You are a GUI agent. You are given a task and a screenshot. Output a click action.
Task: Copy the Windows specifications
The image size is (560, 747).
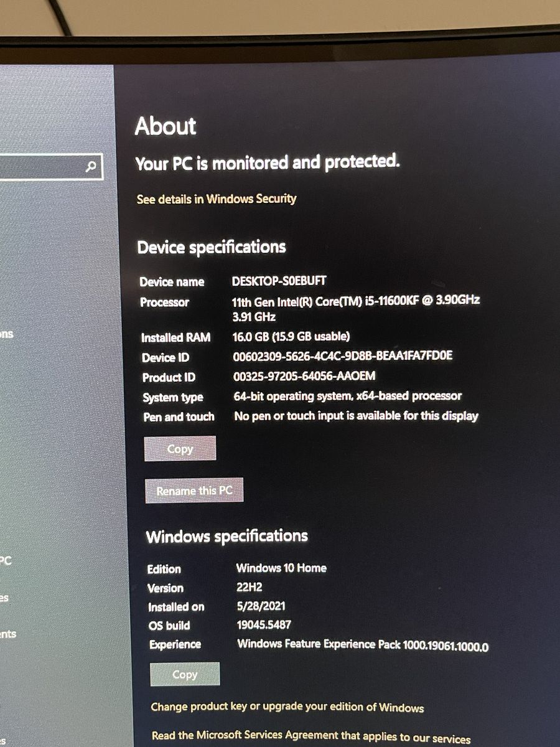point(185,674)
